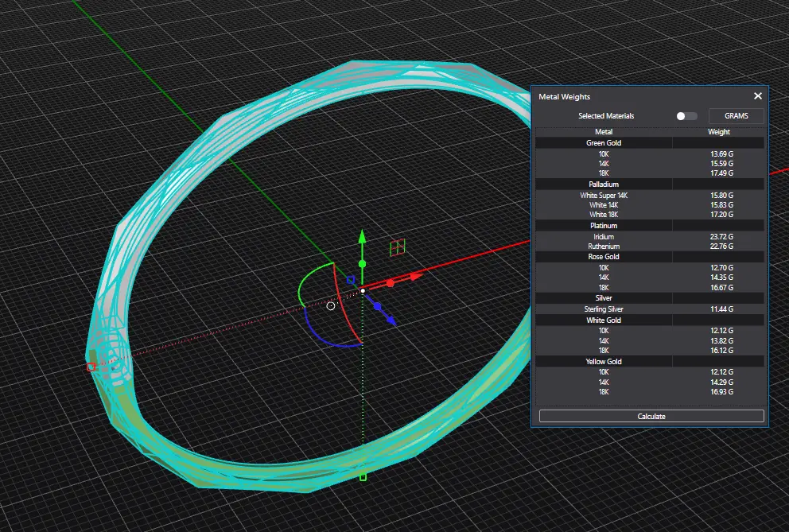Select the White Gold header row
The image size is (789, 532).
650,320
